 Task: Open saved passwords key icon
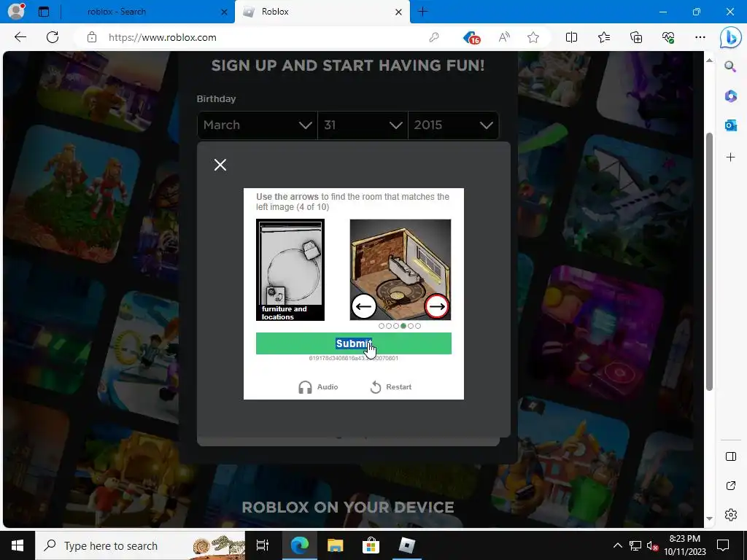point(433,37)
